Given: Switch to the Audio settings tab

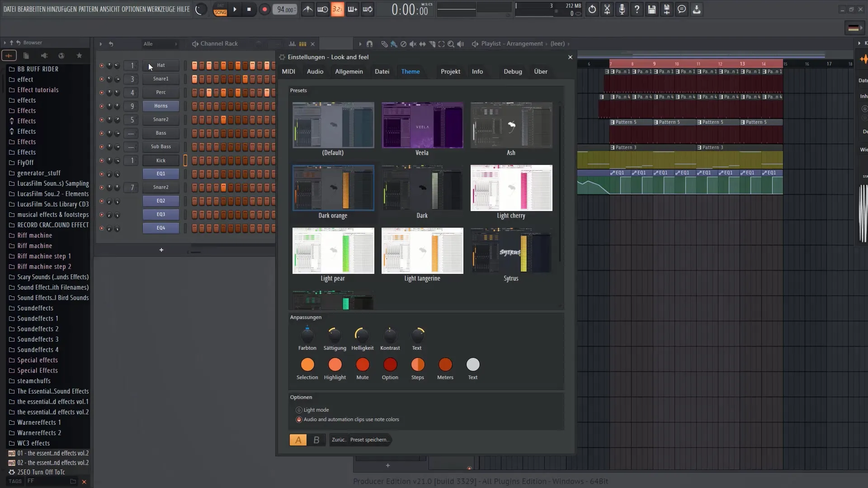Looking at the screenshot, I should [315, 71].
